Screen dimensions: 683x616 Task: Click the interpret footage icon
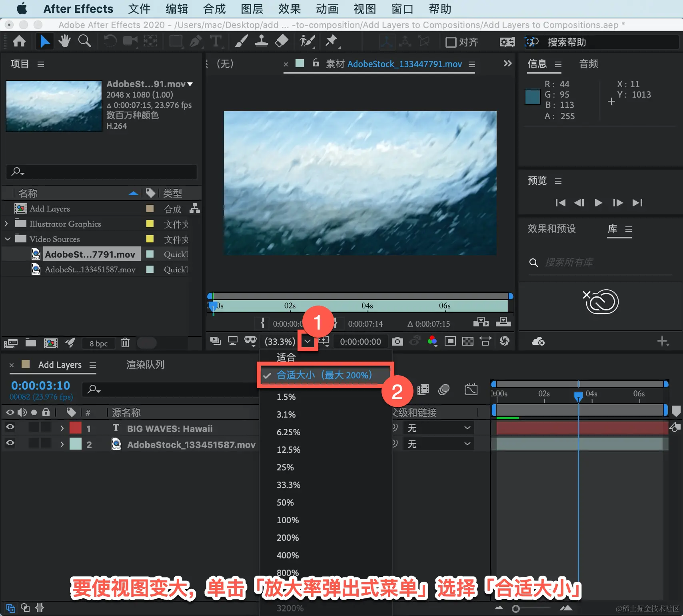(x=11, y=343)
